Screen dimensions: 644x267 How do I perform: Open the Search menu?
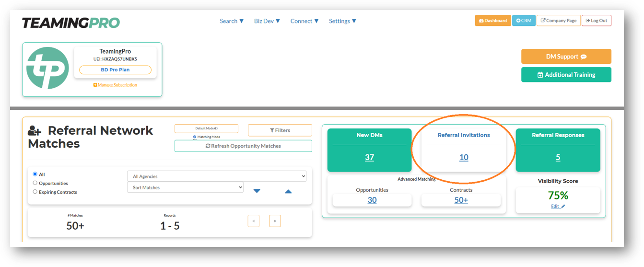click(x=232, y=21)
